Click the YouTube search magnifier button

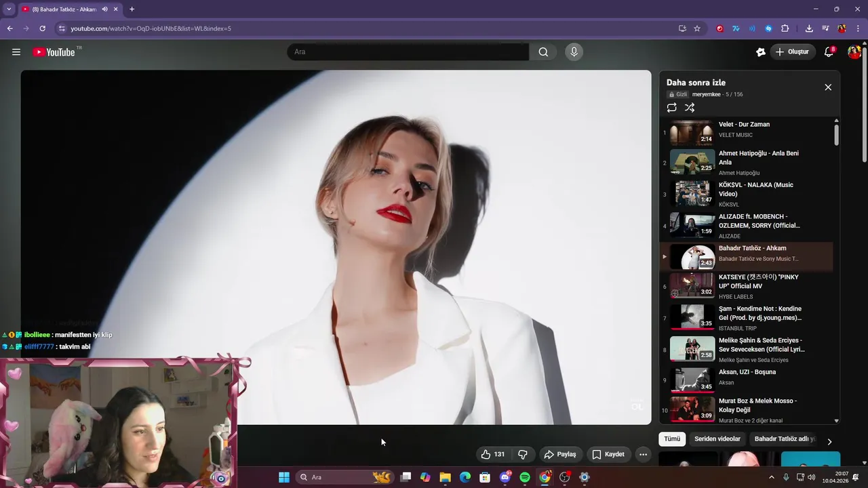tap(543, 52)
